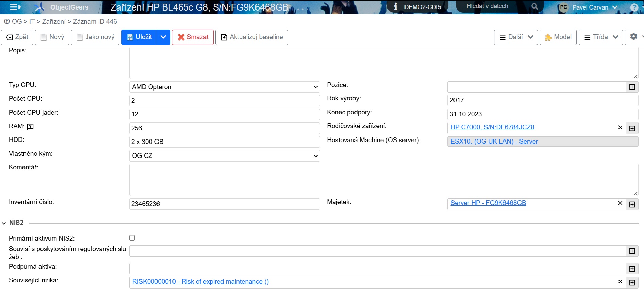
Task: Click the Podpůrná aktiva input field
Action: point(378,269)
